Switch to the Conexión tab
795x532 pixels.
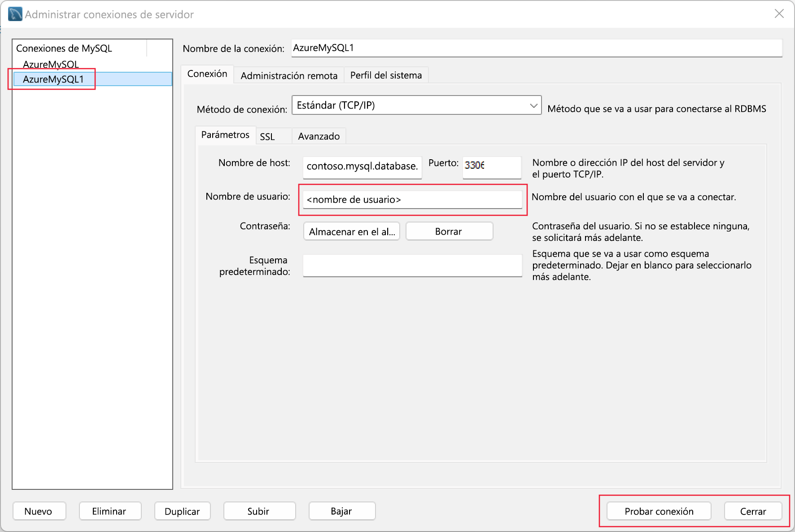(x=207, y=74)
